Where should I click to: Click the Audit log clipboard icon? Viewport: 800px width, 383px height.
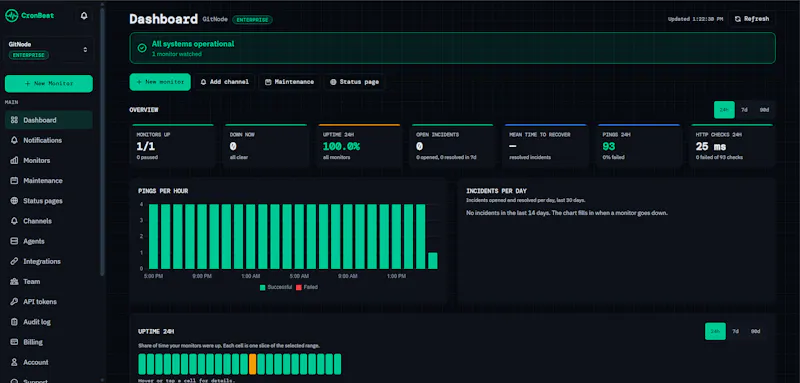(14, 322)
